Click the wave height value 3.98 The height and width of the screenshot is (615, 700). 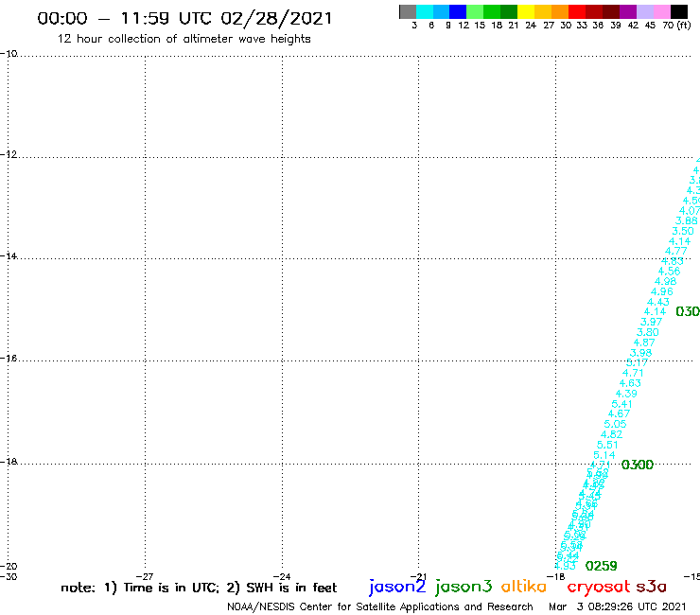point(640,353)
